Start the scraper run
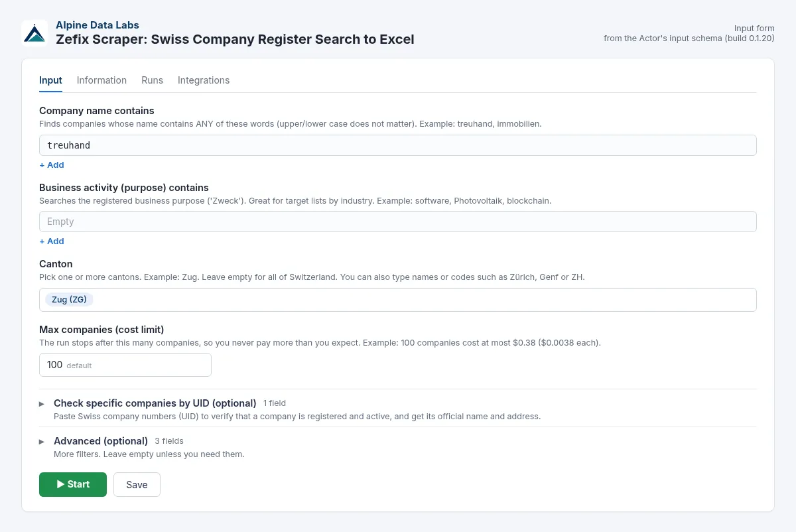 [73, 484]
